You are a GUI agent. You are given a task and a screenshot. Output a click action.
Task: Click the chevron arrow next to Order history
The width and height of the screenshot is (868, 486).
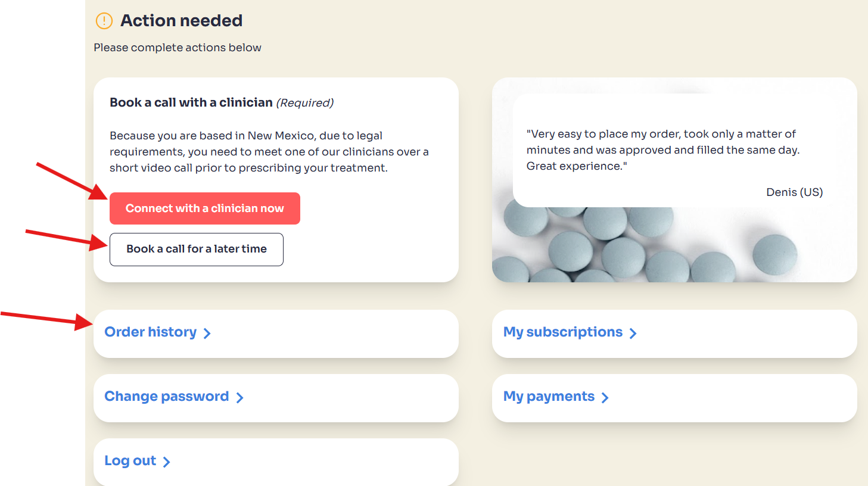207,334
